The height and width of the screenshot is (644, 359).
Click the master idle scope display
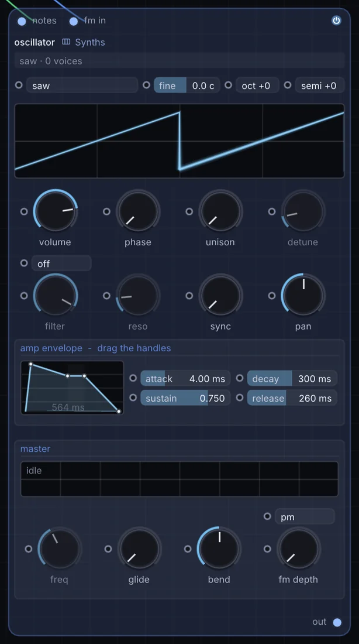(x=179, y=479)
